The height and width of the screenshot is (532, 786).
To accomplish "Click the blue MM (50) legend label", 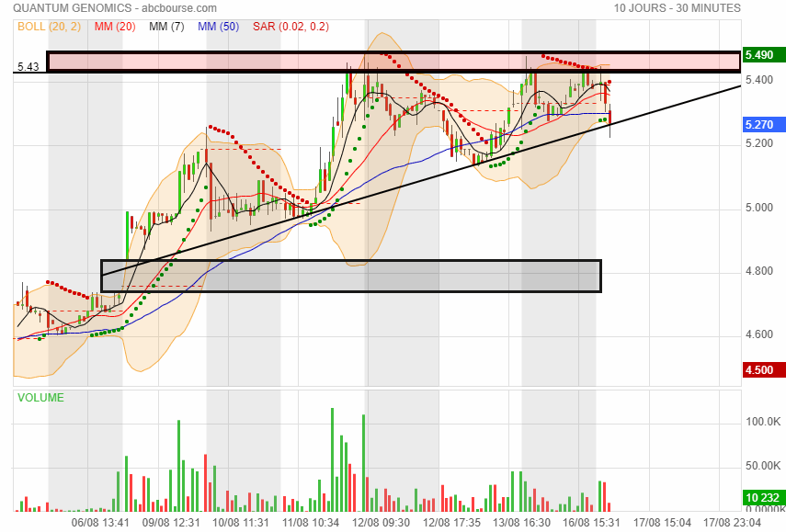I will click(x=218, y=27).
